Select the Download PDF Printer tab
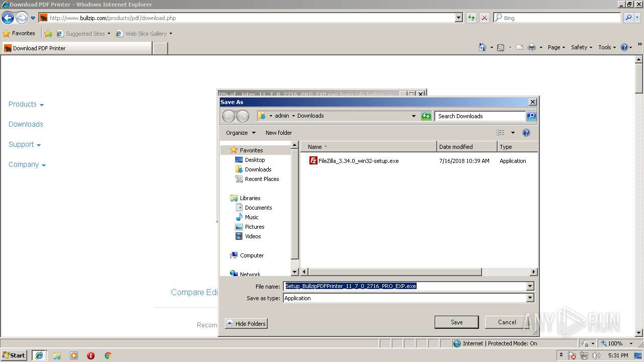Image resolution: width=644 pixels, height=362 pixels. pyautogui.click(x=76, y=48)
